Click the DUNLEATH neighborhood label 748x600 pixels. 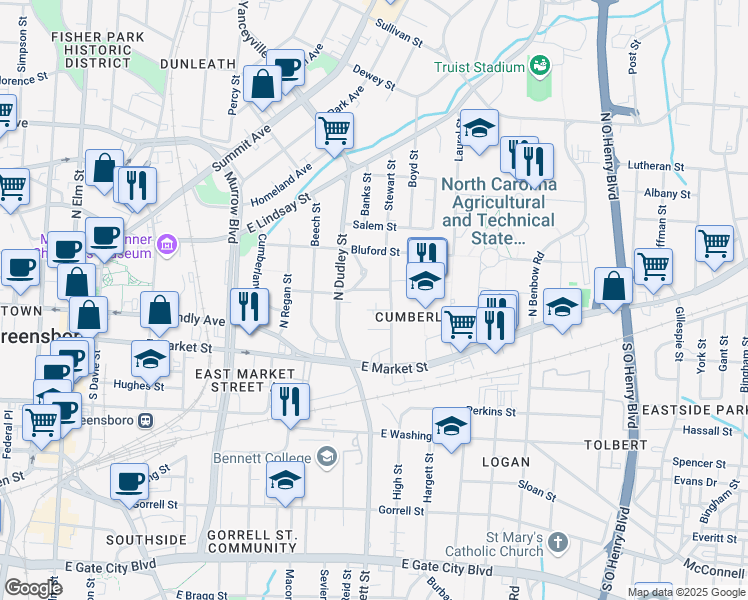[x=198, y=64]
